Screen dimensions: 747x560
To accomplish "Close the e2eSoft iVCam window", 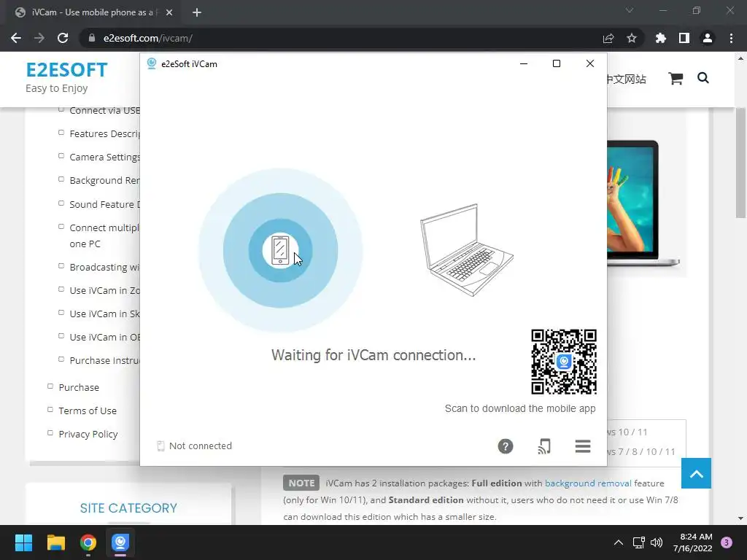I will [x=589, y=64].
